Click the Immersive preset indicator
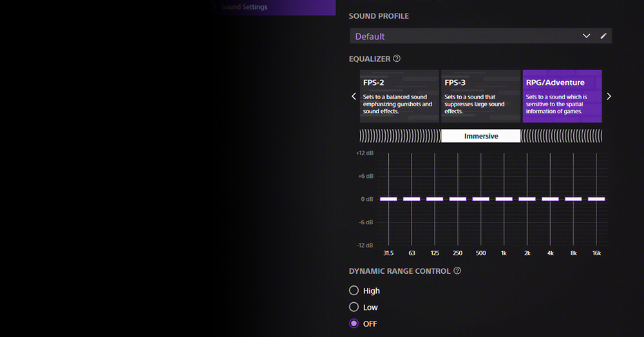This screenshot has width=644, height=337. tap(480, 136)
